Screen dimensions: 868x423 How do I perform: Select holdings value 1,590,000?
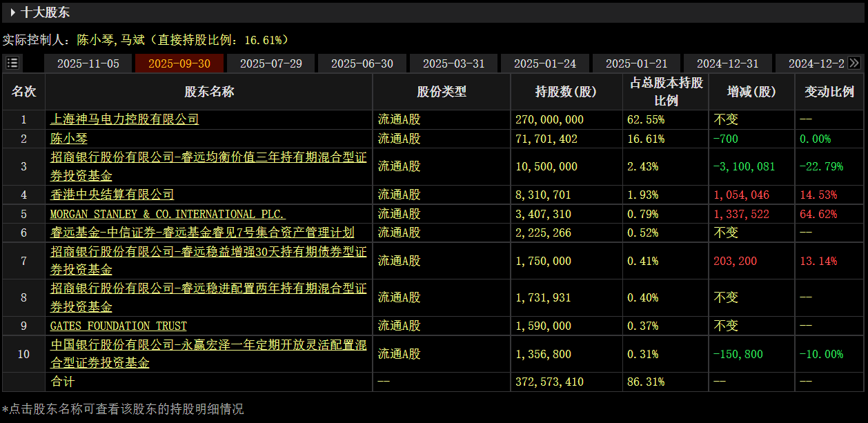pos(543,326)
